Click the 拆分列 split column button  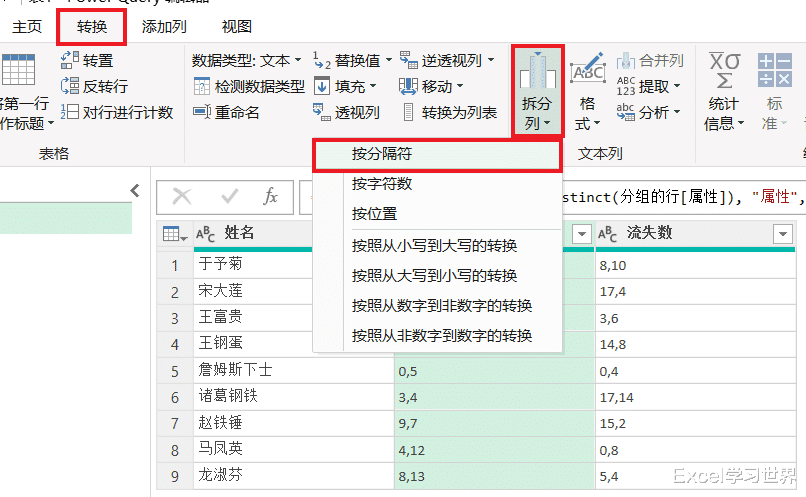pos(537,91)
